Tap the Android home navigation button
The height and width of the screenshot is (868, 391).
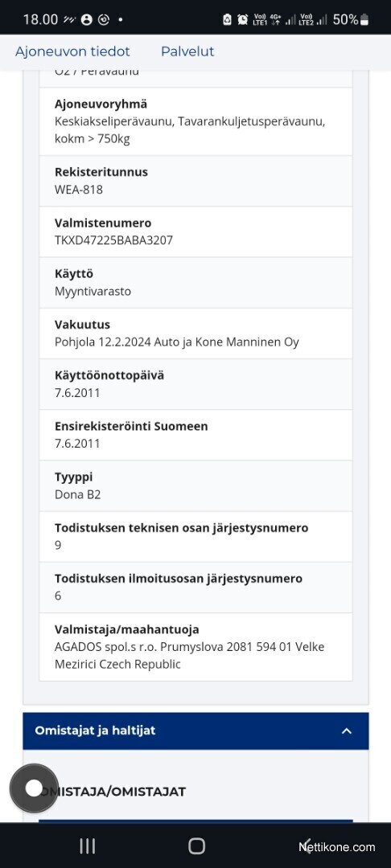pyautogui.click(x=196, y=845)
